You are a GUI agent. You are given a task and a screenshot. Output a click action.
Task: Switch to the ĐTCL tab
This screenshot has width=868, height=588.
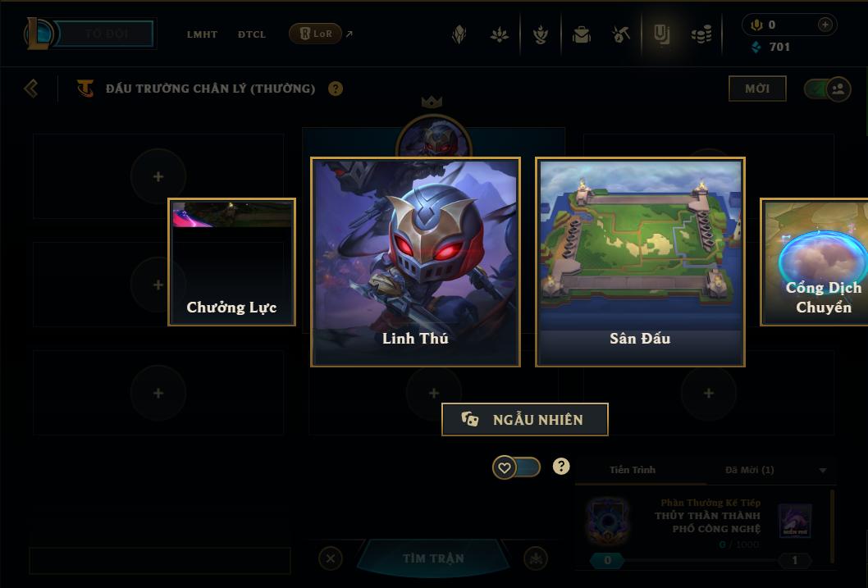point(252,34)
